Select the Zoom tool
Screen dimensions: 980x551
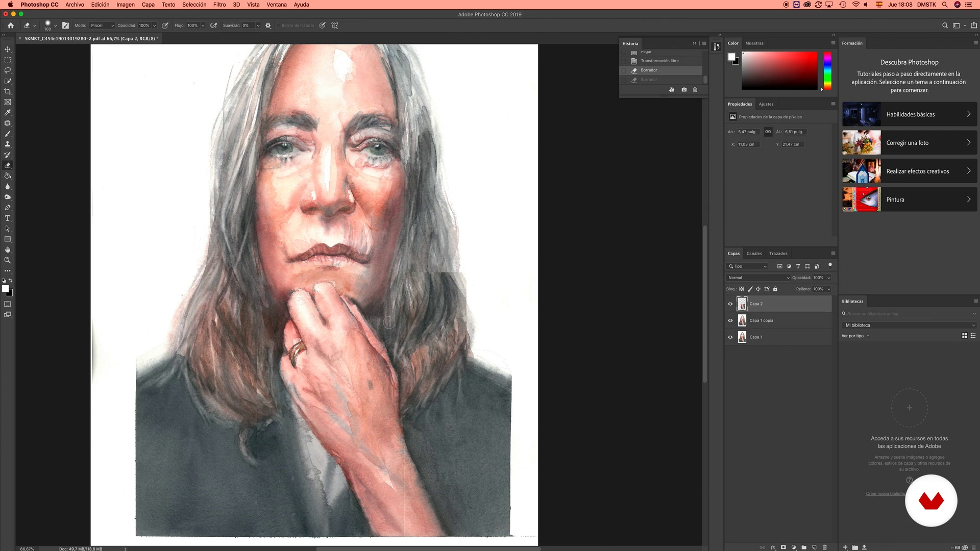pos(8,260)
